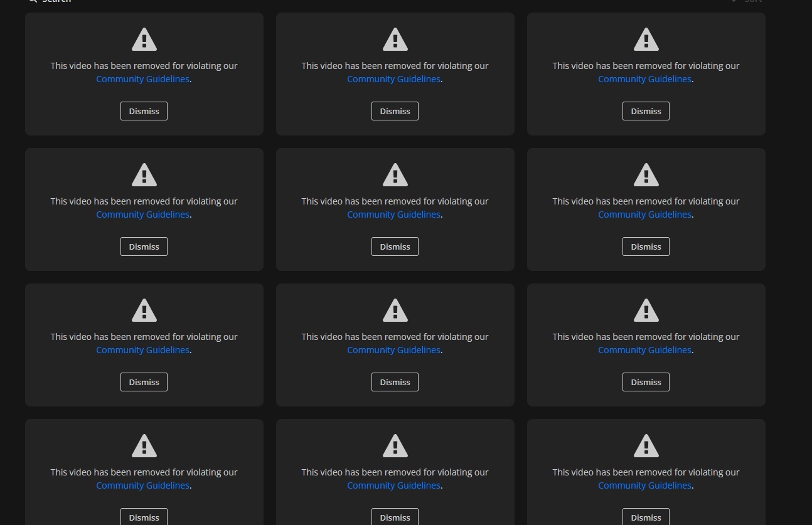This screenshot has height=525, width=812.
Task: Dismiss third row's rightmost removed-video card
Action: click(x=646, y=382)
